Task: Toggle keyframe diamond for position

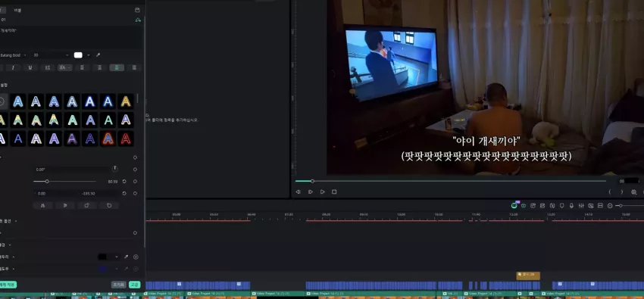Action: (135, 194)
